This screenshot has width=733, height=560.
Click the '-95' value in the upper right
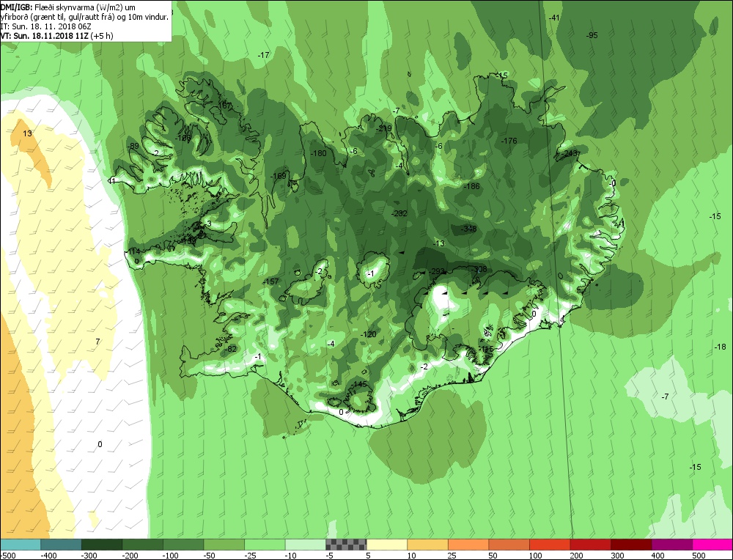[x=592, y=35]
